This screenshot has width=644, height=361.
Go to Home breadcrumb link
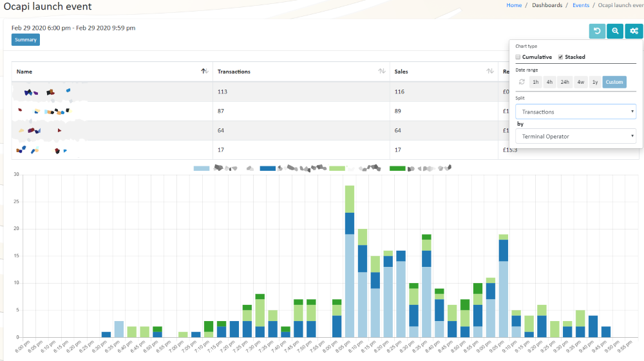coord(514,5)
